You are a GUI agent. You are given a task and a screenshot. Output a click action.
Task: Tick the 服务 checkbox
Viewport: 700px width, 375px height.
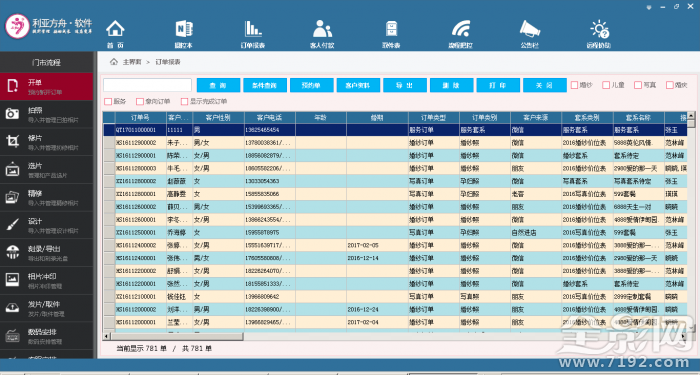108,101
